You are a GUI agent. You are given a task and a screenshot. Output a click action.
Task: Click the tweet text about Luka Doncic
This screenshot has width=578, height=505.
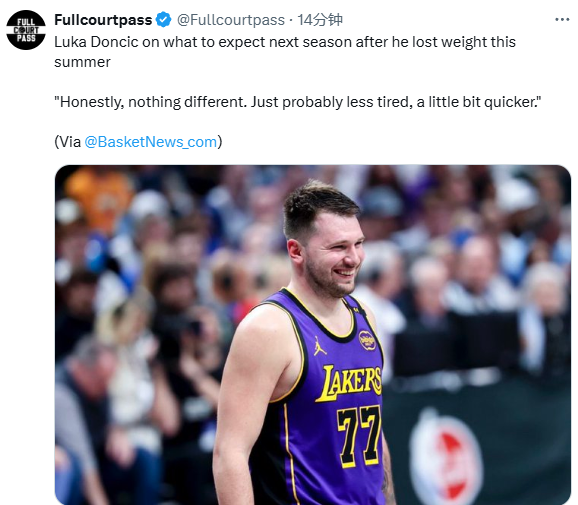[x=285, y=52]
